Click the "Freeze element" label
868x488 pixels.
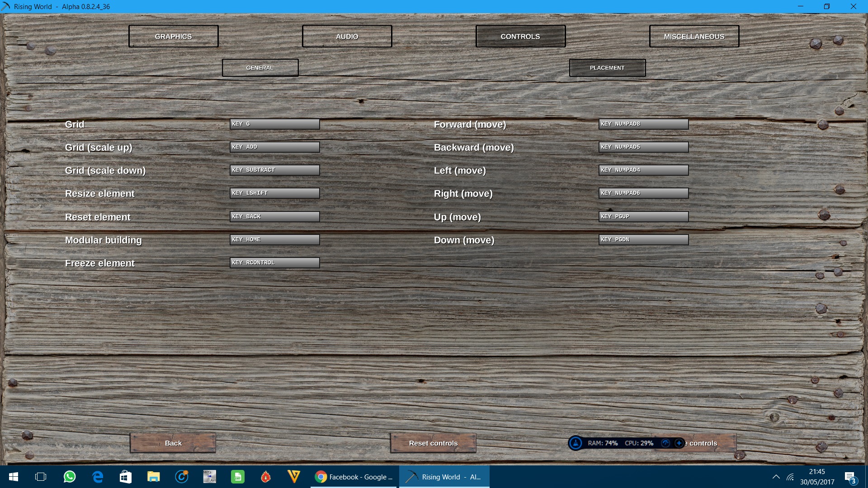click(100, 263)
